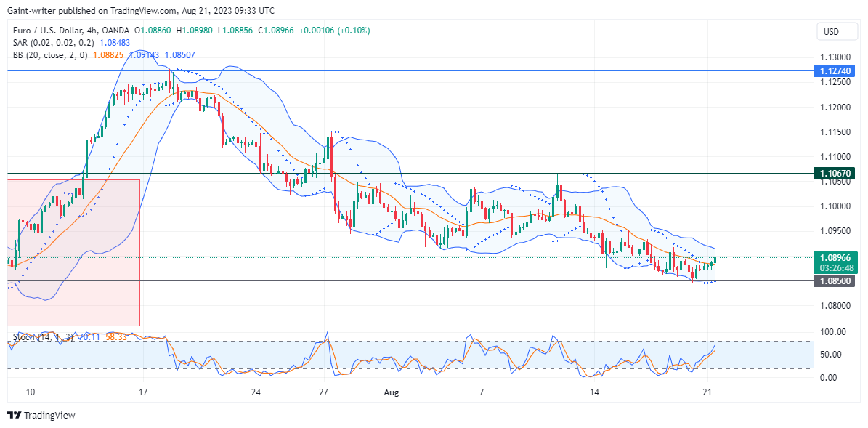Click the 1.10670 price line label
Screen dimensions: 868x428
835,173
